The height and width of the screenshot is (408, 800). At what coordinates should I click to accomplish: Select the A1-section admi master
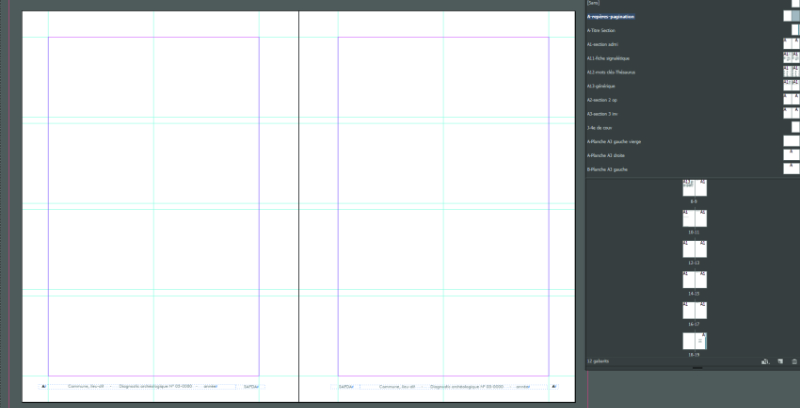pyautogui.click(x=692, y=44)
